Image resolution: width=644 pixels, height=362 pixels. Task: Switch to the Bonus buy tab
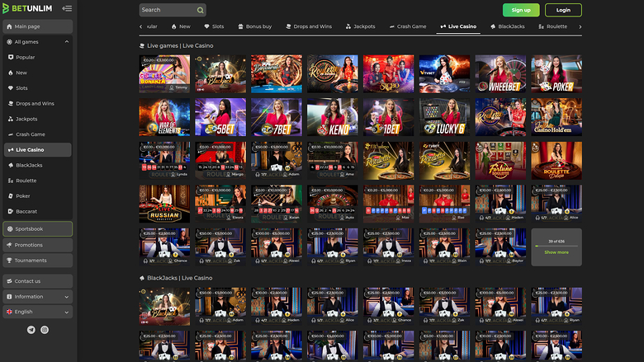[258, 26]
